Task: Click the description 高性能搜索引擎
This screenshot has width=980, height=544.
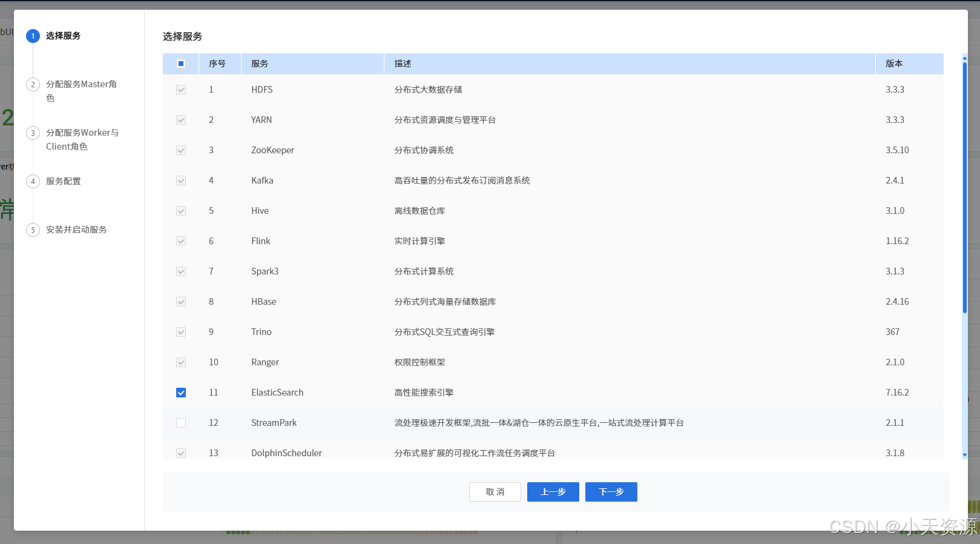Action: [424, 393]
